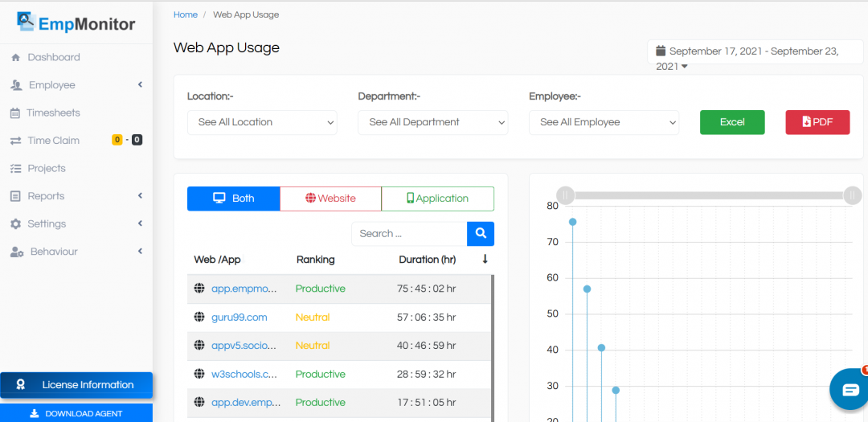Screen dimensions: 868x422
Task: Click the Projects list icon
Action: (15, 169)
